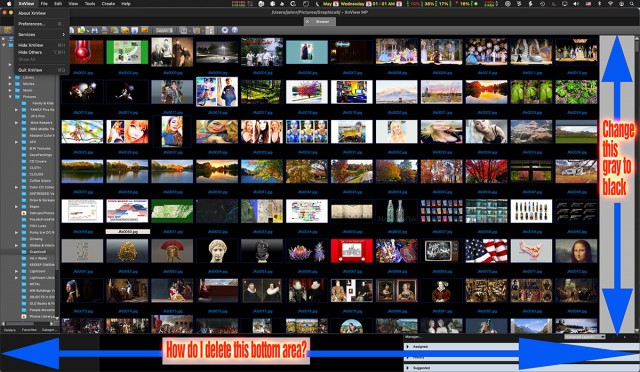
Task: Click the print icon in the toolbar
Action: [x=104, y=30]
